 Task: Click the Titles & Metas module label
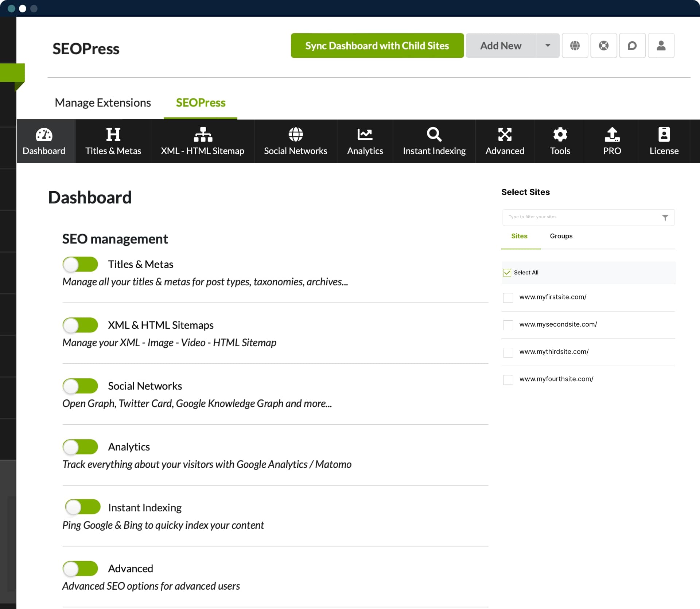click(x=141, y=264)
